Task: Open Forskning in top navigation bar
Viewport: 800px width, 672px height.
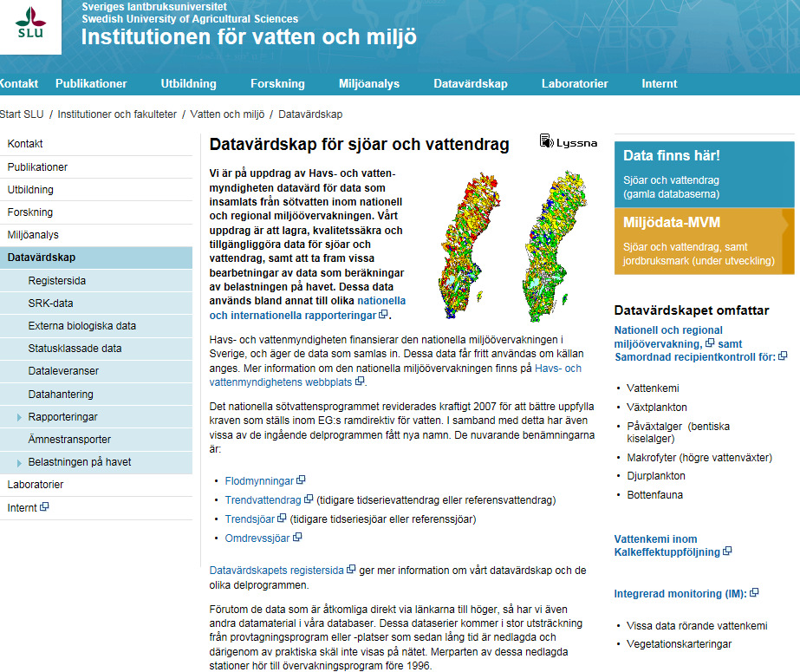Action: coord(277,84)
